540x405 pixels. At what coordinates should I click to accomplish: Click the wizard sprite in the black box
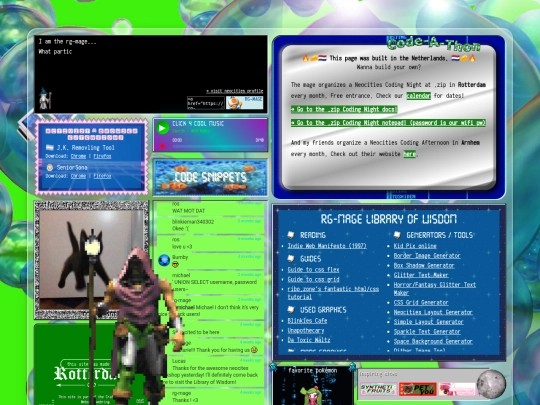[x=45, y=99]
